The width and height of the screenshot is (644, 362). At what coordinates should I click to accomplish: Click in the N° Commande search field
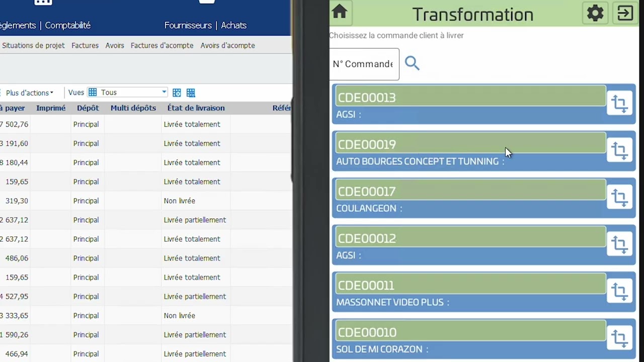pyautogui.click(x=364, y=64)
